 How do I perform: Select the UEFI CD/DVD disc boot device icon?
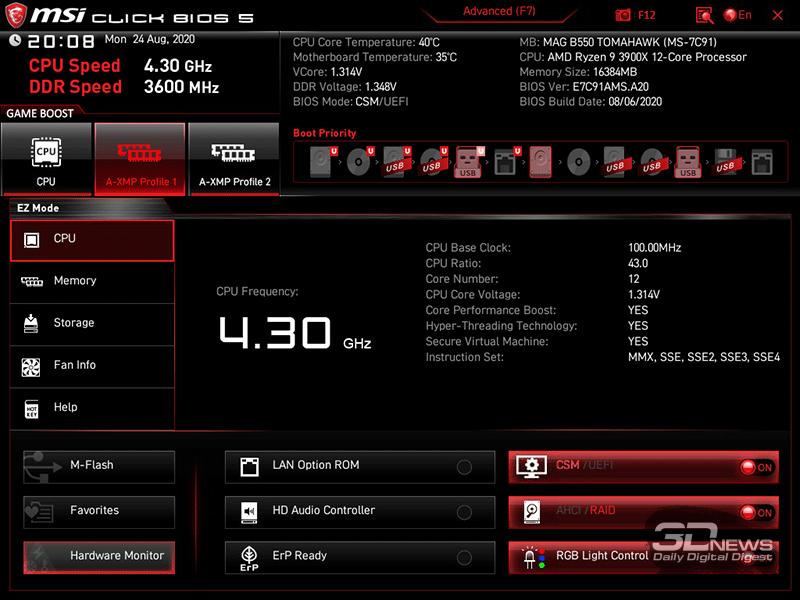point(360,162)
